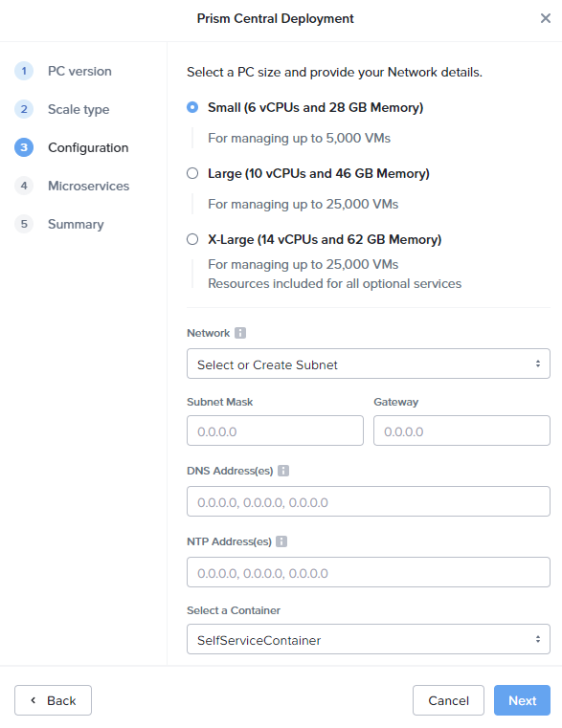Select the X-Large PC size radio button
This screenshot has height=728, width=562.
[x=192, y=239]
